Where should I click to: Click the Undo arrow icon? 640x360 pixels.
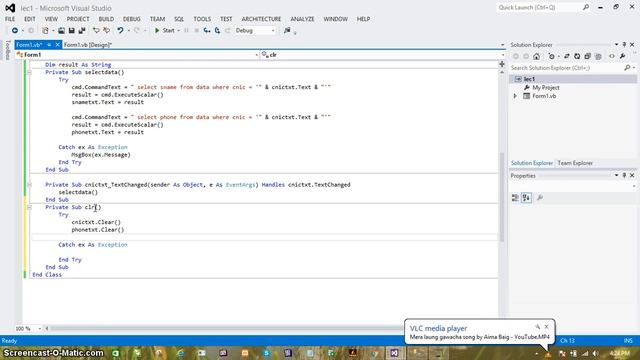tap(120, 31)
